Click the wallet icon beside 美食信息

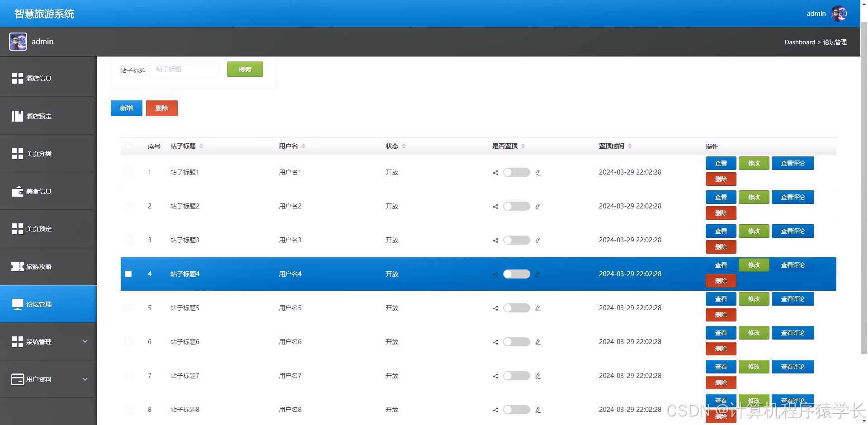tap(18, 191)
